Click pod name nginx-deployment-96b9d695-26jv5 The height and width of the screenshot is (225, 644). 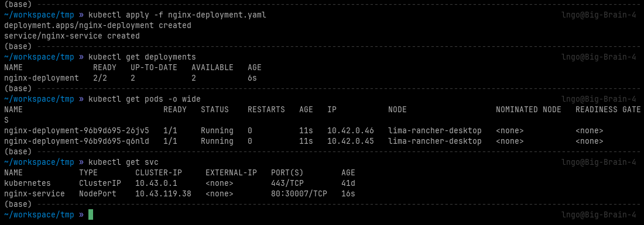click(76, 131)
